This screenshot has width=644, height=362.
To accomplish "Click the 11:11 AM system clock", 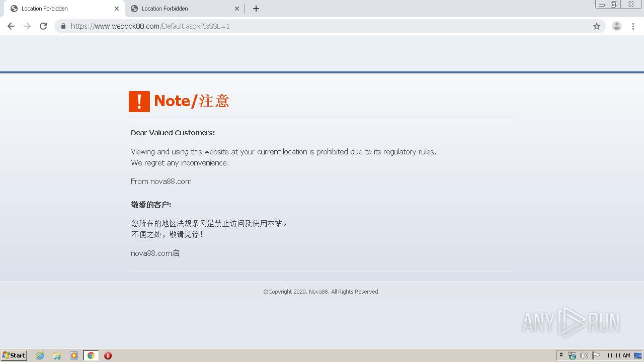I will [x=618, y=355].
